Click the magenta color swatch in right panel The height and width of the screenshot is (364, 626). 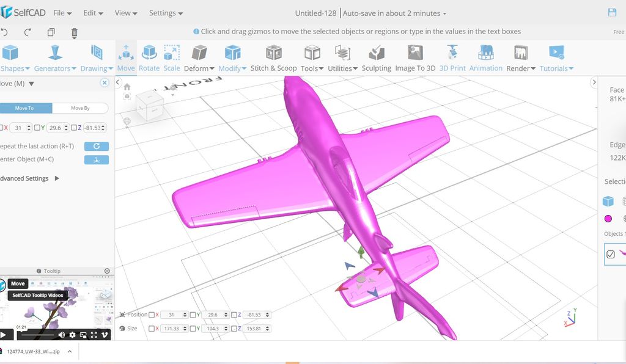tap(608, 218)
